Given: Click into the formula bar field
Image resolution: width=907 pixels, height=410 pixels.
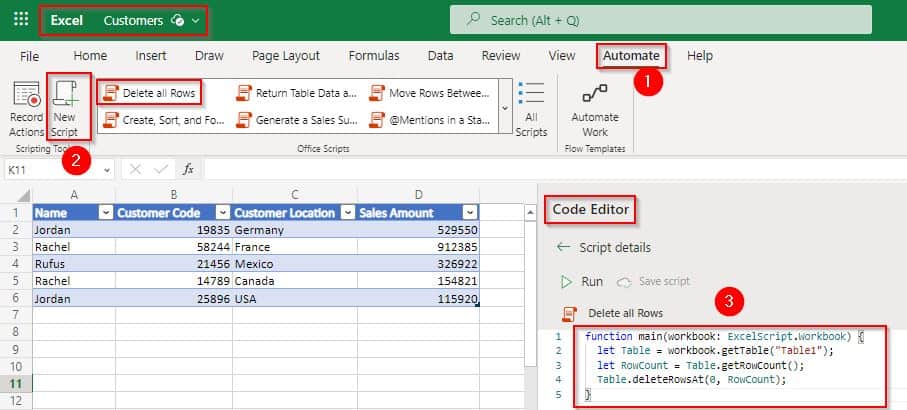Looking at the screenshot, I should (x=555, y=169).
